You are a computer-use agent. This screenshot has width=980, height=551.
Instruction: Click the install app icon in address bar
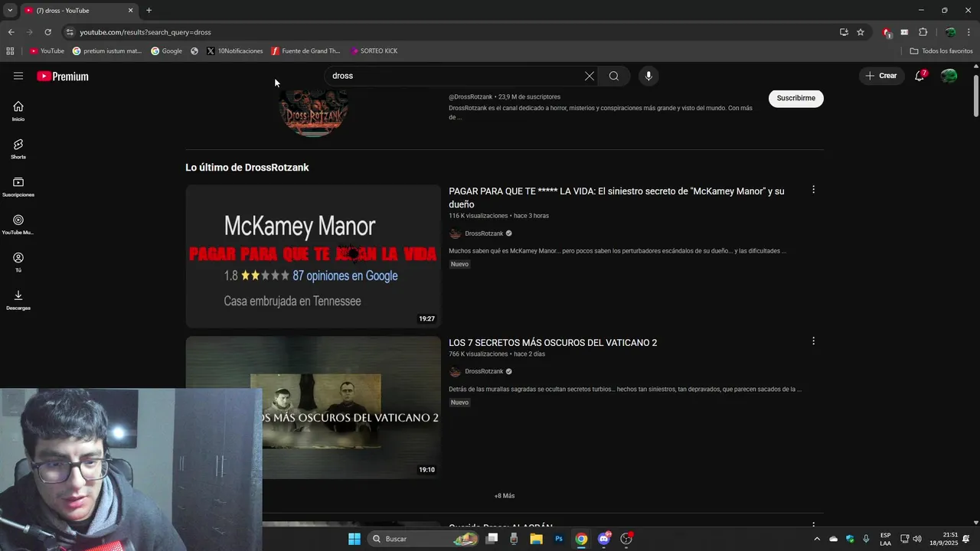click(844, 32)
